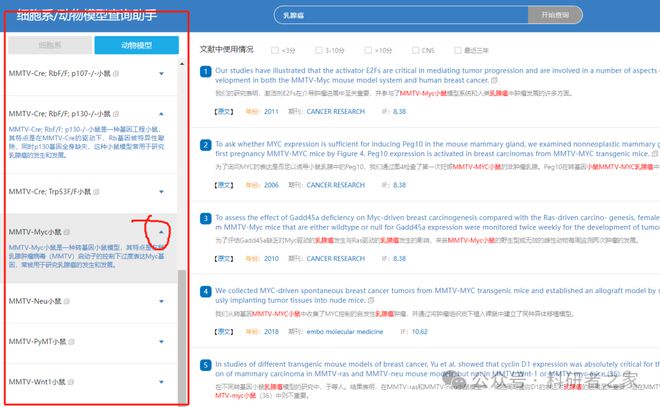Viewport: 660px width, 407px height.
Task: Open result 5 sentence about cyclin D1
Action: coord(437,369)
